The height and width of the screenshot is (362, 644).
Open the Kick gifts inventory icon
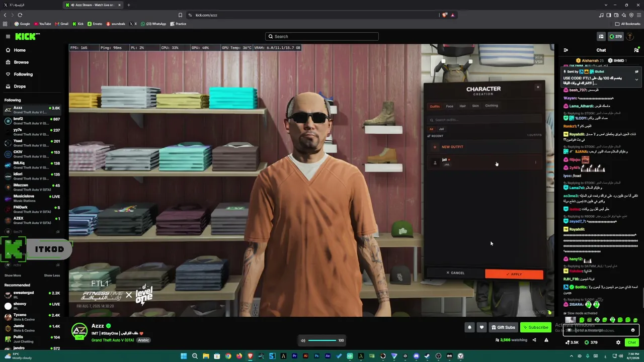pyautogui.click(x=601, y=36)
